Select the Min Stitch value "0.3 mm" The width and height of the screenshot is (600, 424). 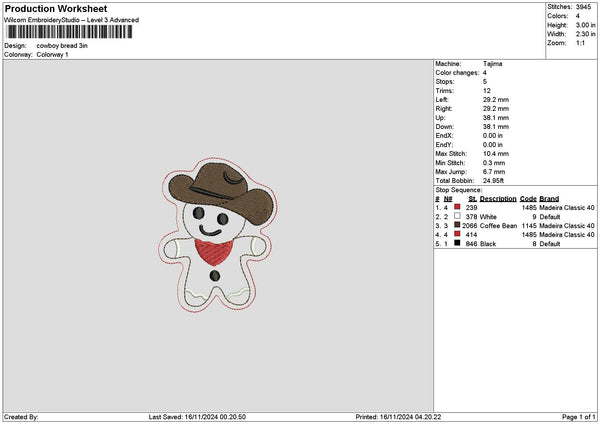(x=494, y=163)
